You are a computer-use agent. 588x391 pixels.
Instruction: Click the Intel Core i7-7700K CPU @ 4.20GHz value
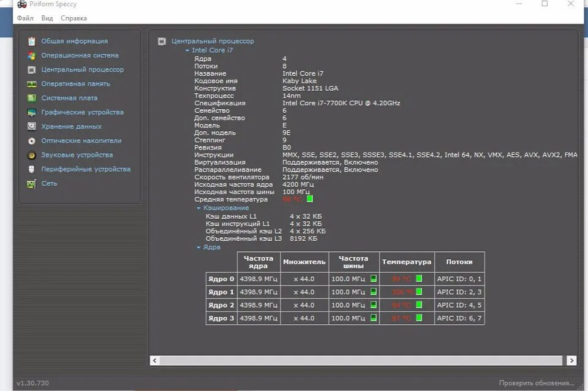click(x=341, y=103)
